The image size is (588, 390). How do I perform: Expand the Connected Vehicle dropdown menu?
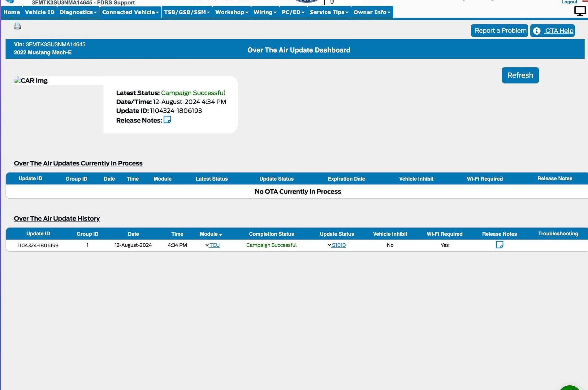(x=131, y=12)
